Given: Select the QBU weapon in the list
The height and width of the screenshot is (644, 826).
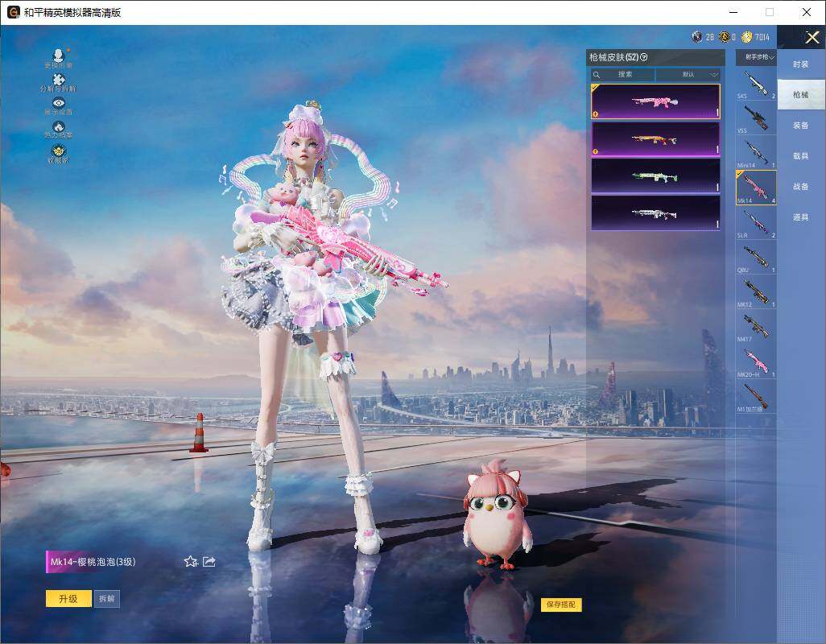Looking at the screenshot, I should click(756, 258).
